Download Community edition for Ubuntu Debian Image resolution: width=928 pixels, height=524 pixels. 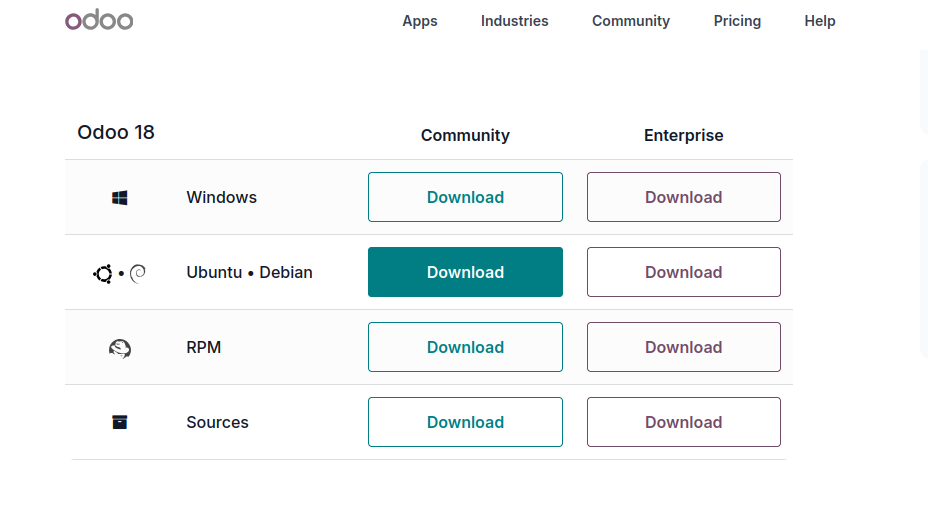[465, 272]
